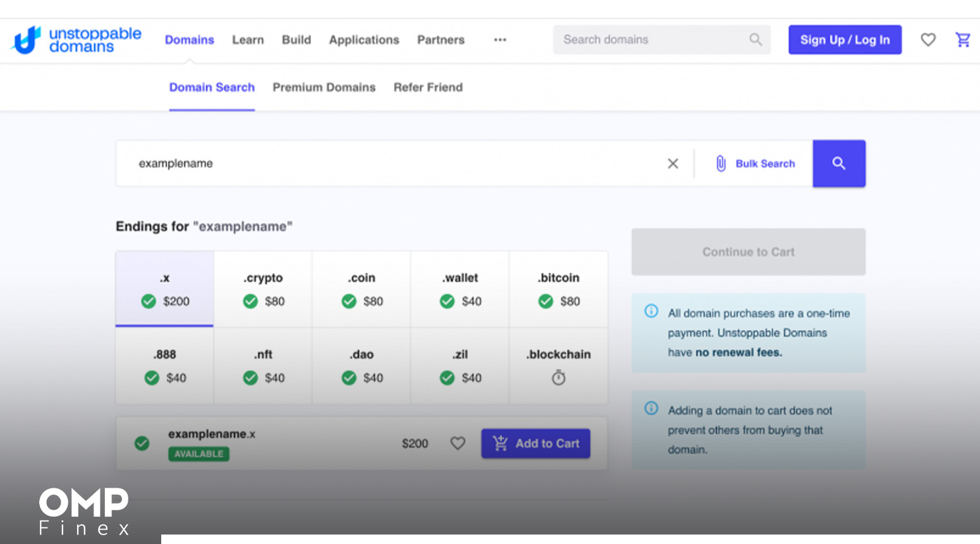Select the .crypto ending tile
Screen dimensions: 980x544
pos(263,289)
